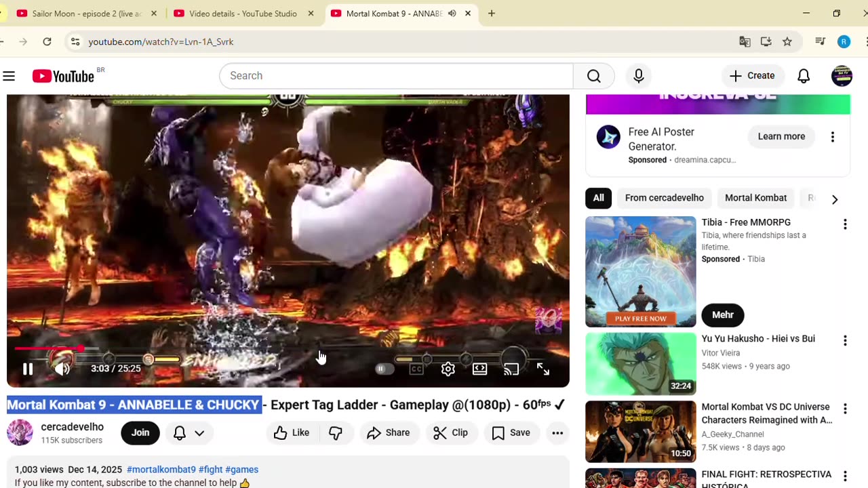View site information in the address bar
Viewport: 868px width, 488px height.
point(75,42)
